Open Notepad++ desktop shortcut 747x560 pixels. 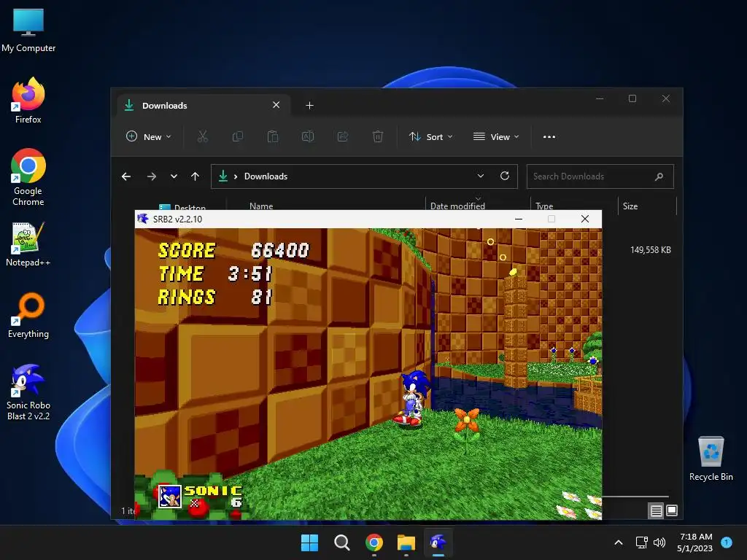28,244
